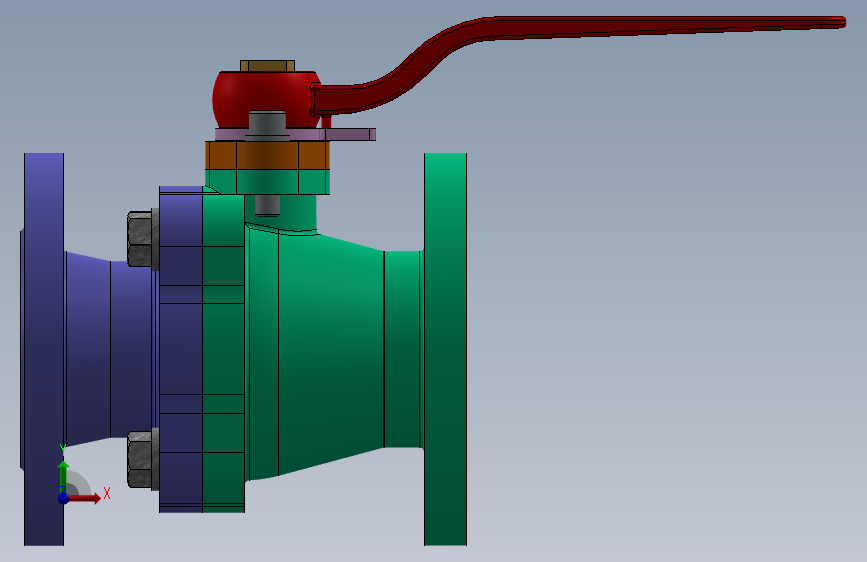
Task: Select the blue end cap bolting flange
Action: (181, 349)
